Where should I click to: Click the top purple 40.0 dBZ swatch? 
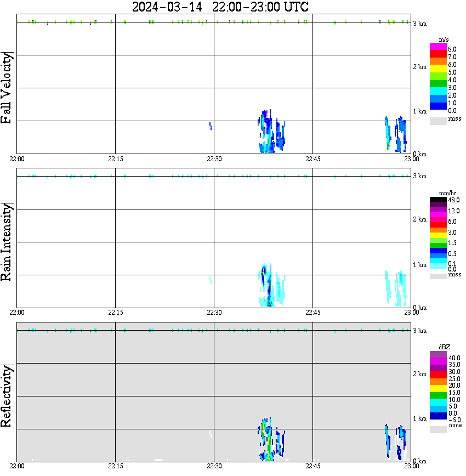tap(438, 355)
